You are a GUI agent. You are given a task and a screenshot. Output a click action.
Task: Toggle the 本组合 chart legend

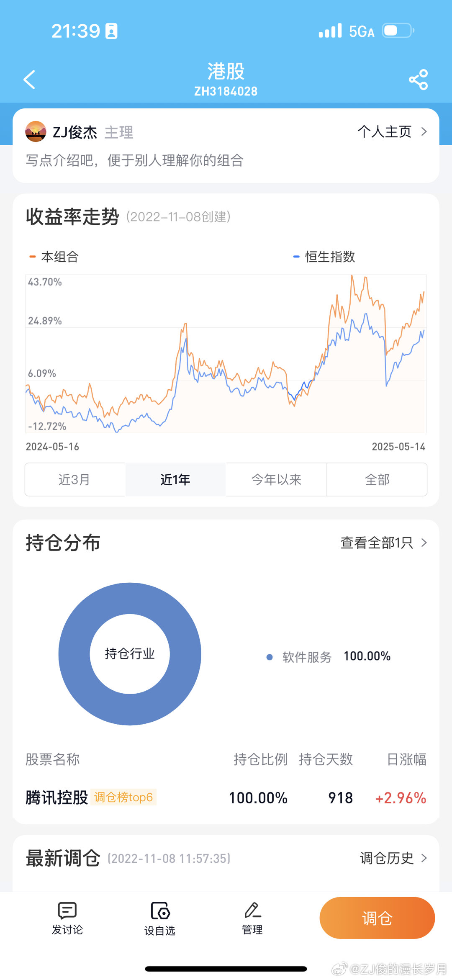[x=54, y=257]
